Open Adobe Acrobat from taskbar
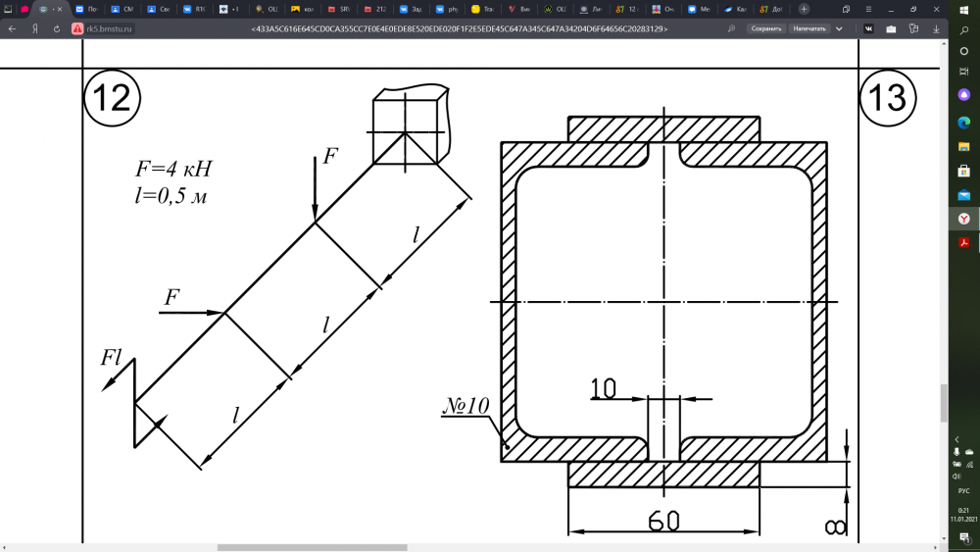The height and width of the screenshot is (552, 980). coord(964,242)
